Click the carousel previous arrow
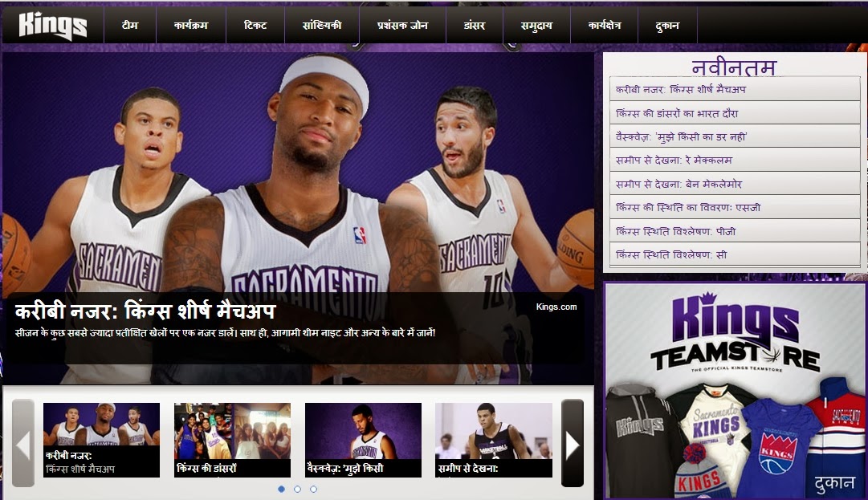 click(23, 443)
